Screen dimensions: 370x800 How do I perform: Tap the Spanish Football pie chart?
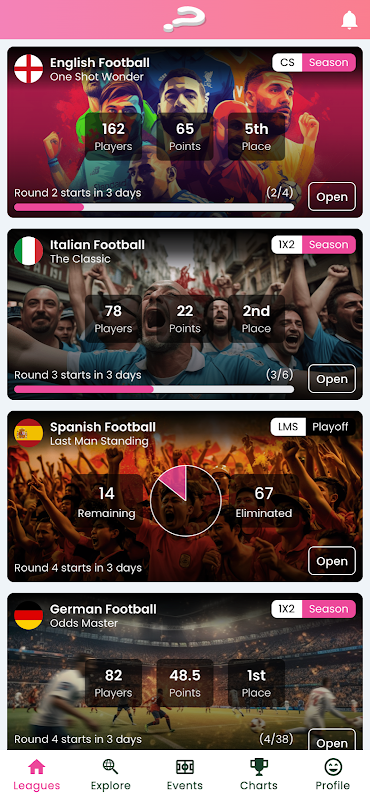coord(186,501)
